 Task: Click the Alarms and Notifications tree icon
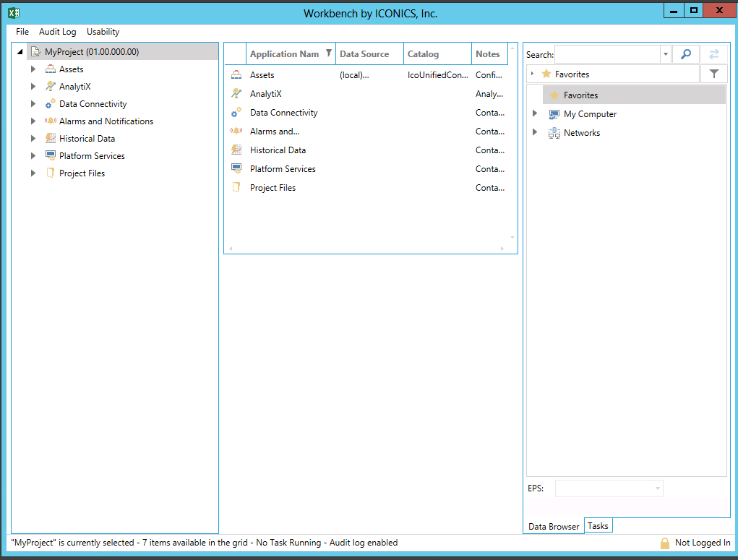coord(51,121)
